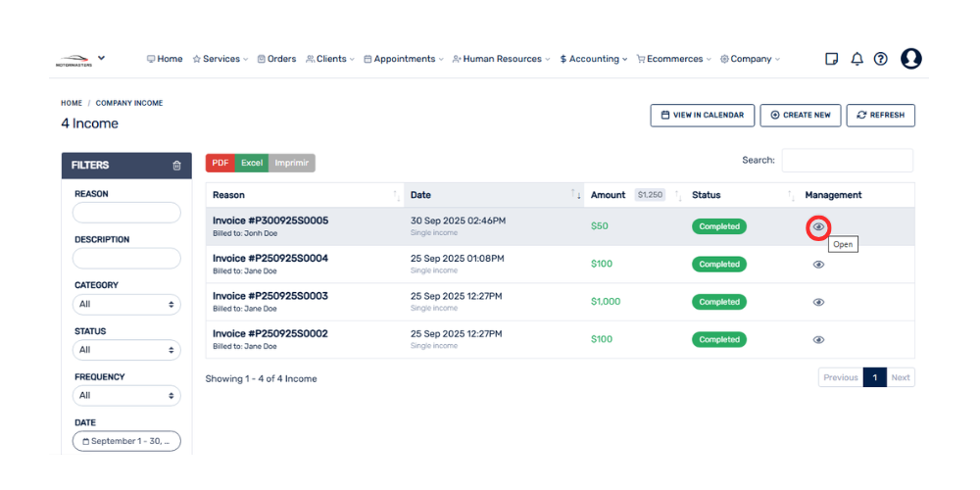This screenshot has width=980, height=490.
Task: View Invoice #P250925S0004 via its eye icon
Action: 818,265
